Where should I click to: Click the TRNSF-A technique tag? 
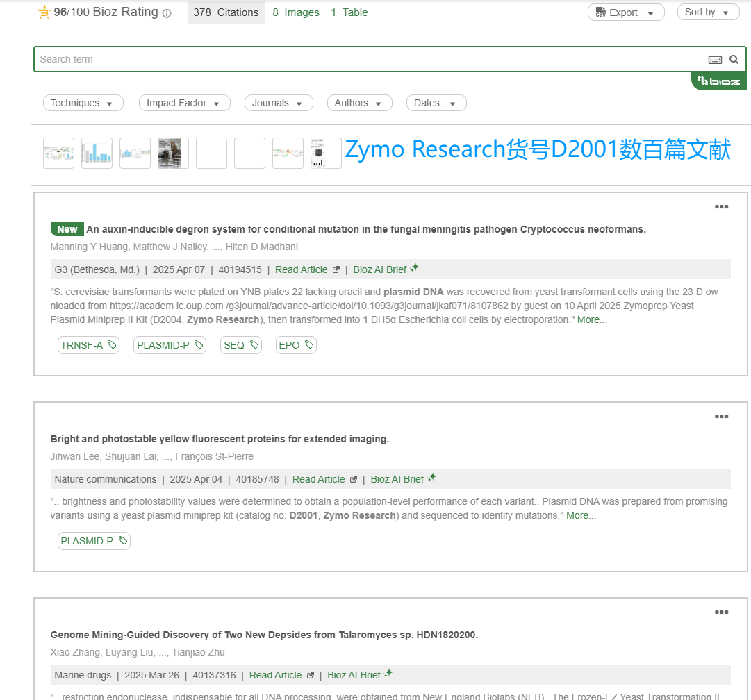(89, 345)
